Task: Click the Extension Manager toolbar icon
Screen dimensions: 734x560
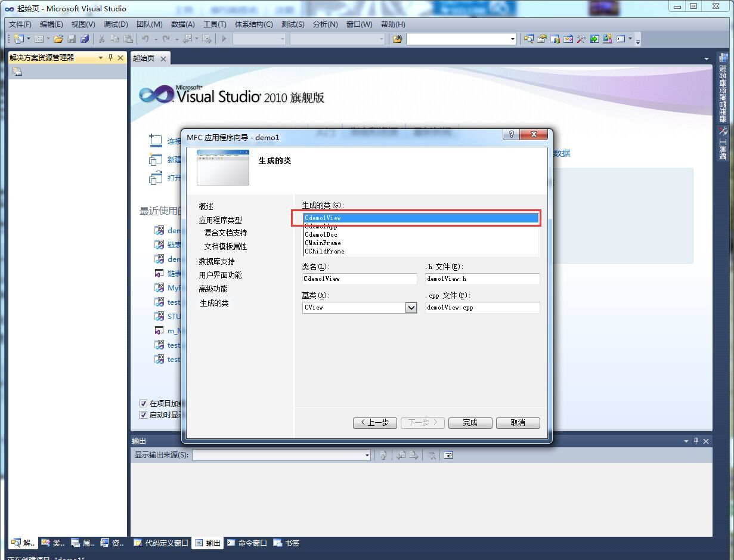Action: point(608,39)
